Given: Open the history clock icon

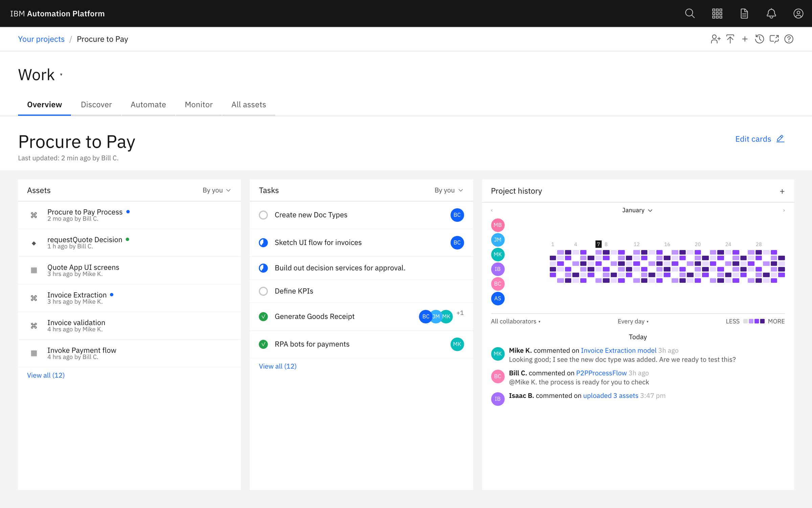Looking at the screenshot, I should coord(760,39).
